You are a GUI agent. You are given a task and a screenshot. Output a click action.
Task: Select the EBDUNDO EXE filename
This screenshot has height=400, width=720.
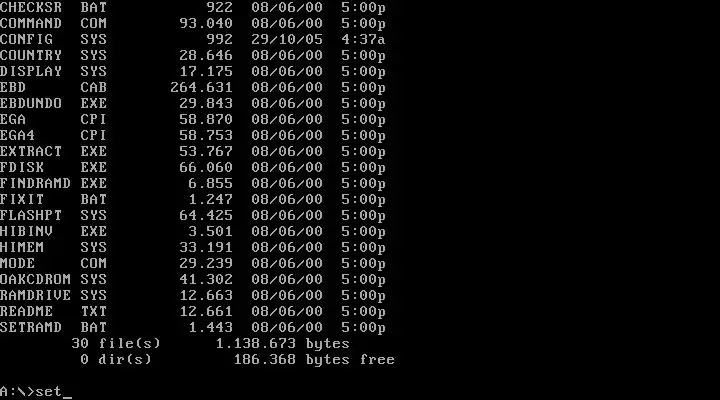click(53, 103)
